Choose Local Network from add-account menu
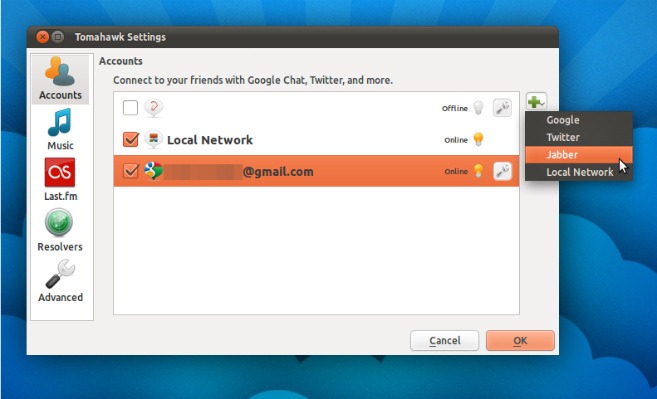The height and width of the screenshot is (399, 657). 579,172
